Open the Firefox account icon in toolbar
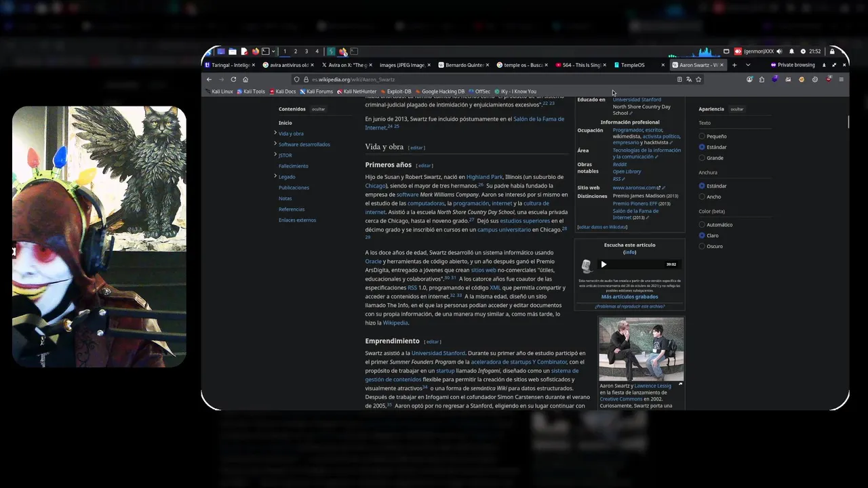The height and width of the screenshot is (488, 868). coord(749,79)
